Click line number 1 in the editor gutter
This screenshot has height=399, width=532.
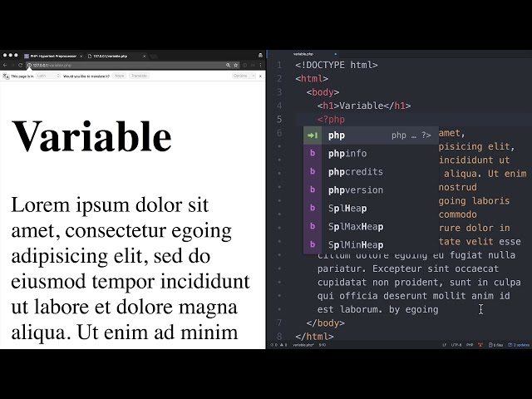(x=279, y=65)
